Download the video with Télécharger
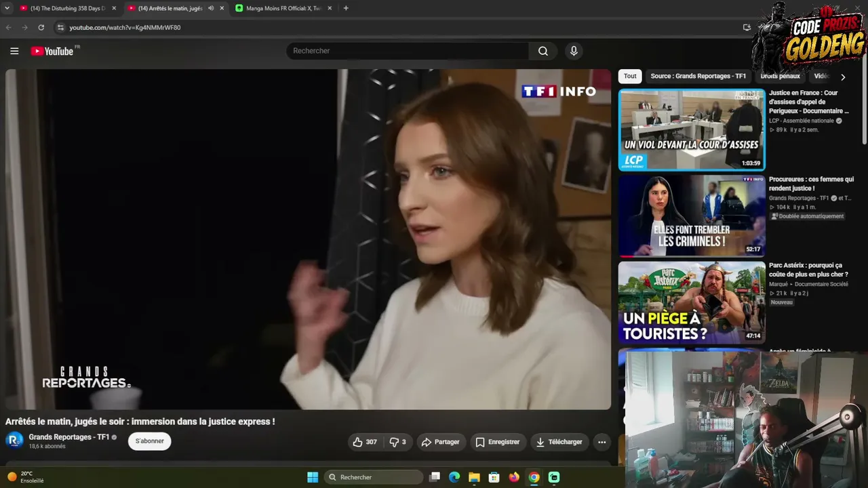This screenshot has height=488, width=868. click(x=559, y=442)
